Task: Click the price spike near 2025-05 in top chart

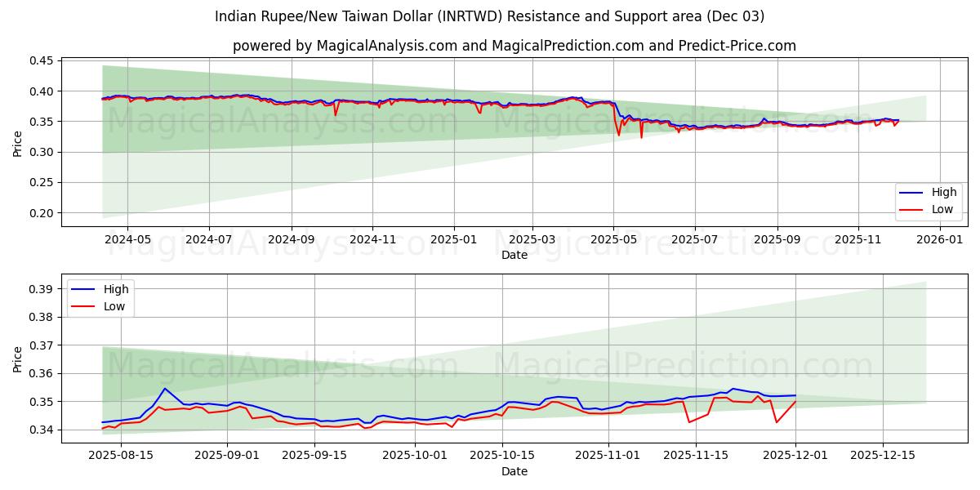Action: (x=617, y=135)
